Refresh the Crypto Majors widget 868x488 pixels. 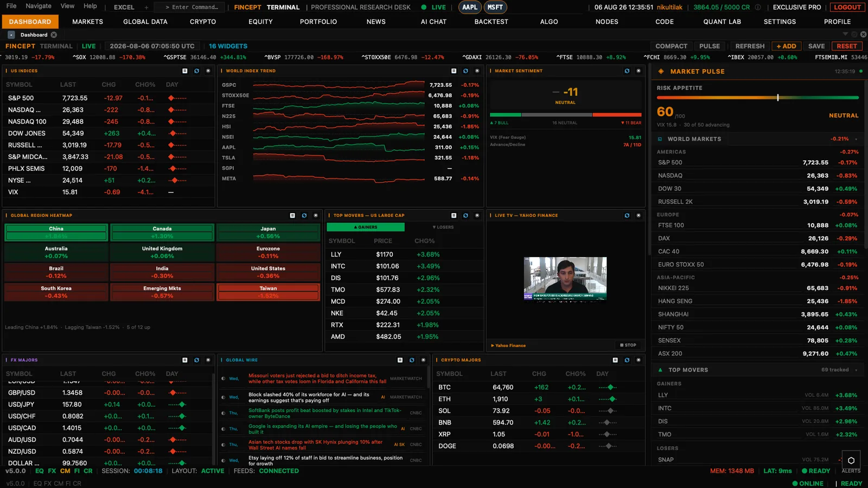[x=627, y=360]
